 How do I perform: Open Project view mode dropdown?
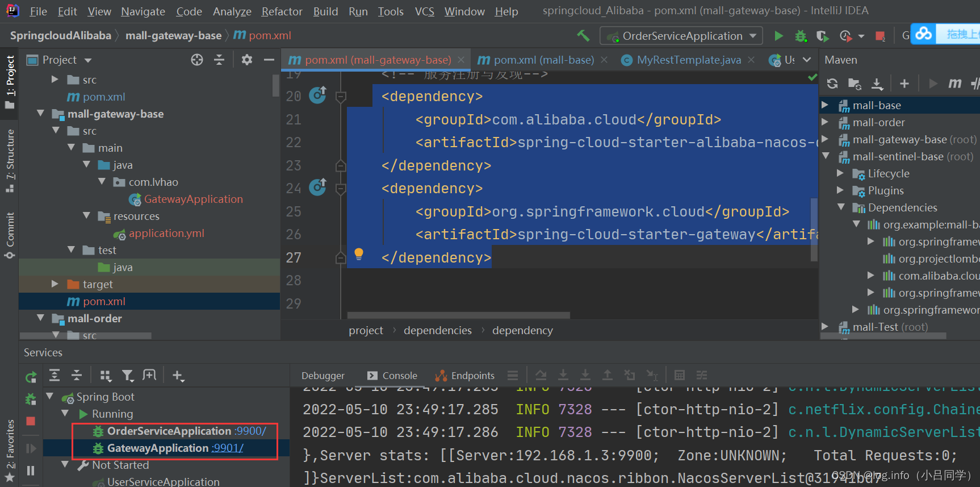point(87,60)
